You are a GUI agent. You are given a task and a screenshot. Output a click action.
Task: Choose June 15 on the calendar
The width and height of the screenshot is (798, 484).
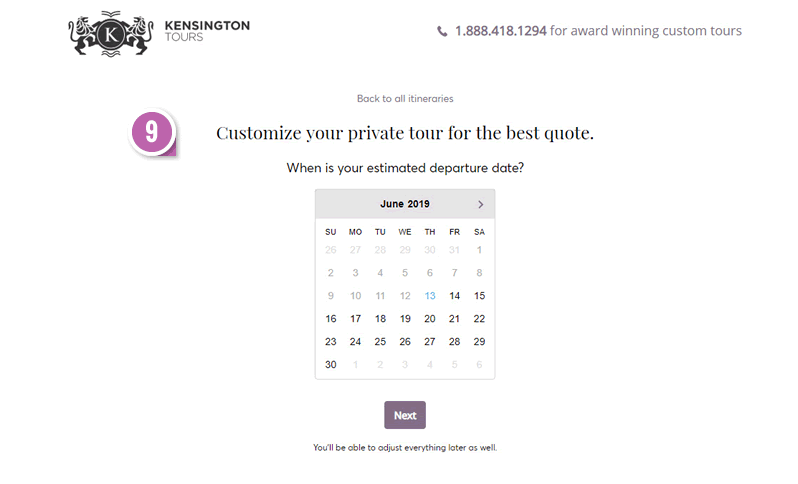pyautogui.click(x=479, y=296)
